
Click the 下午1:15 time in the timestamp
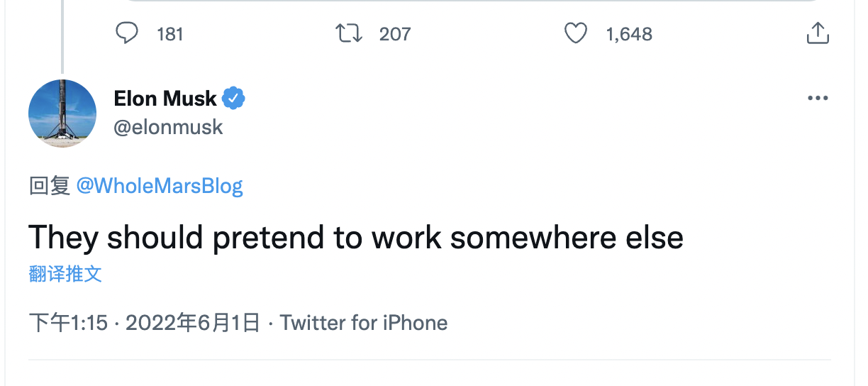coord(68,324)
